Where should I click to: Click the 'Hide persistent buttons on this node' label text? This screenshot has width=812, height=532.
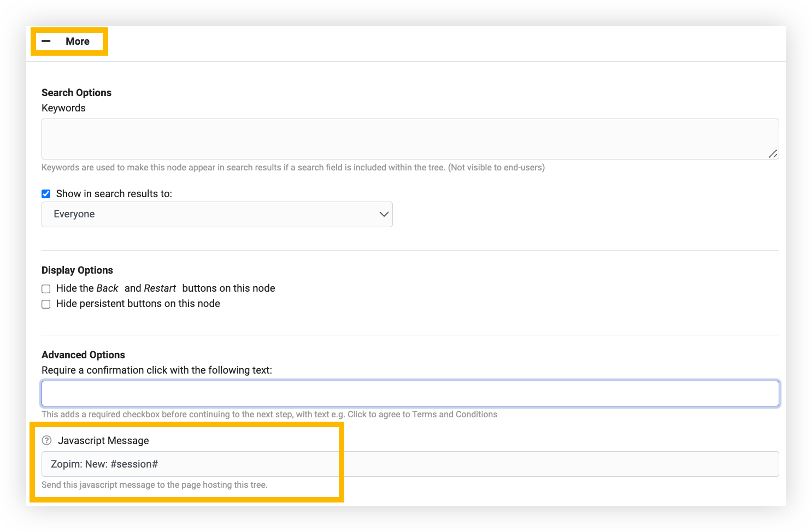(138, 304)
